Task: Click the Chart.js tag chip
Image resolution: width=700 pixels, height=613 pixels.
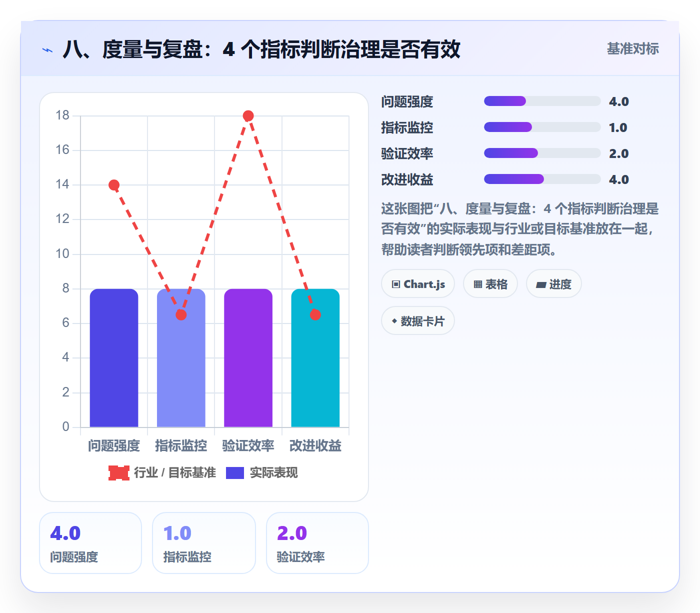Action: [x=418, y=284]
